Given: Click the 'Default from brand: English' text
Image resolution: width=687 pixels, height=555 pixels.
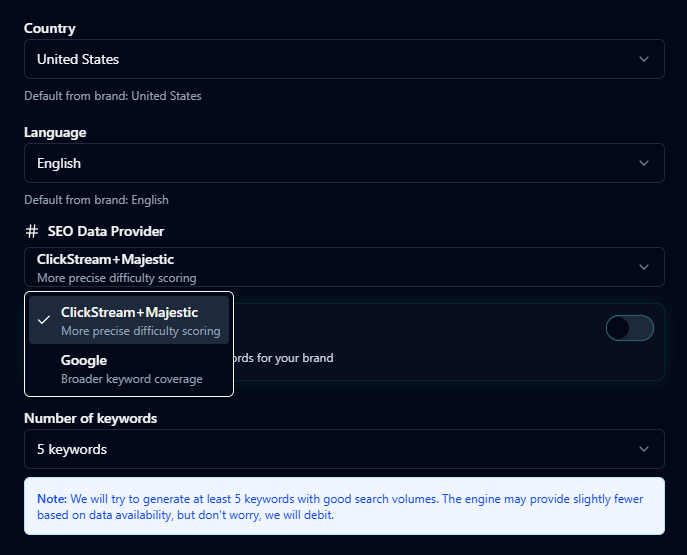Looking at the screenshot, I should coord(96,200).
